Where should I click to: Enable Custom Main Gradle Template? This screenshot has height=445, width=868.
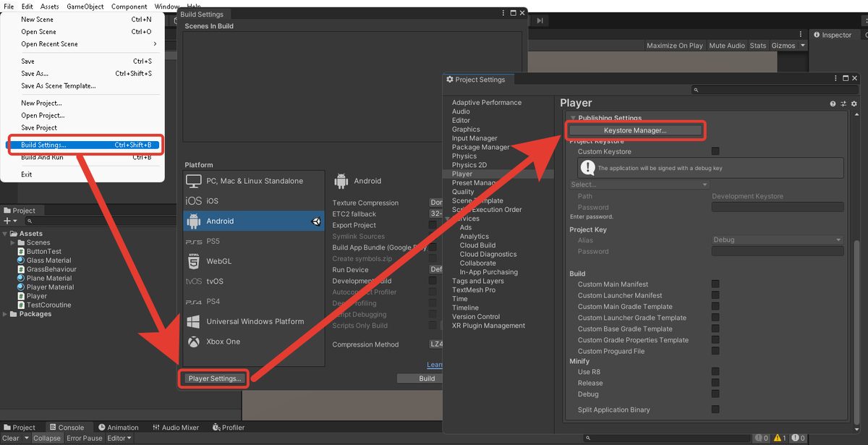point(715,307)
